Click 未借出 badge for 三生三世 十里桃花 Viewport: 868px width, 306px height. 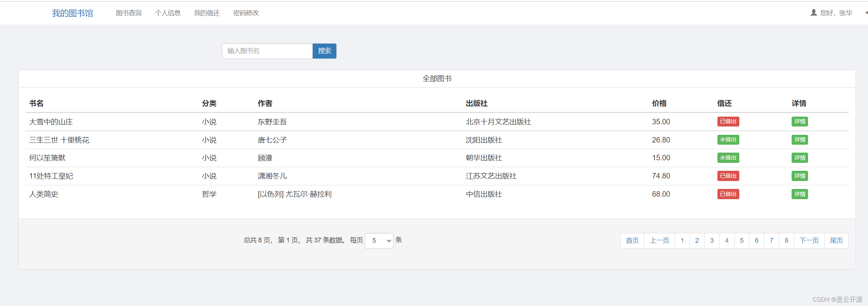click(x=728, y=140)
